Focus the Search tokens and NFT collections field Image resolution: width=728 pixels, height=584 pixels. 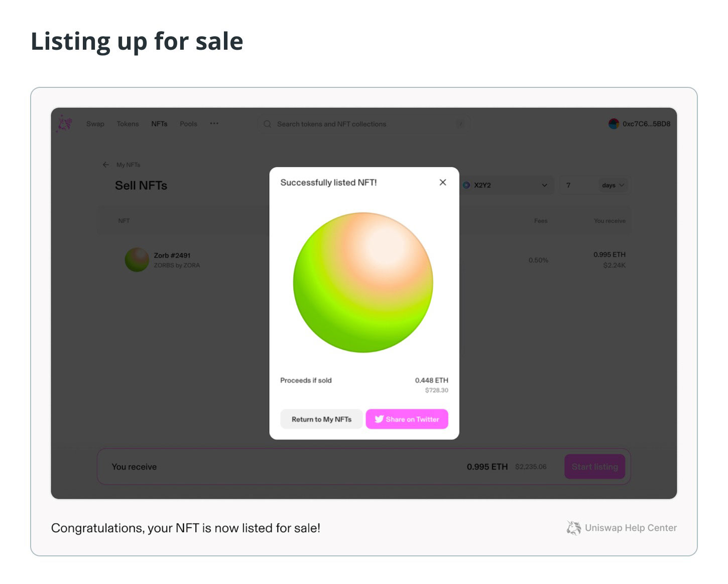[x=364, y=124]
